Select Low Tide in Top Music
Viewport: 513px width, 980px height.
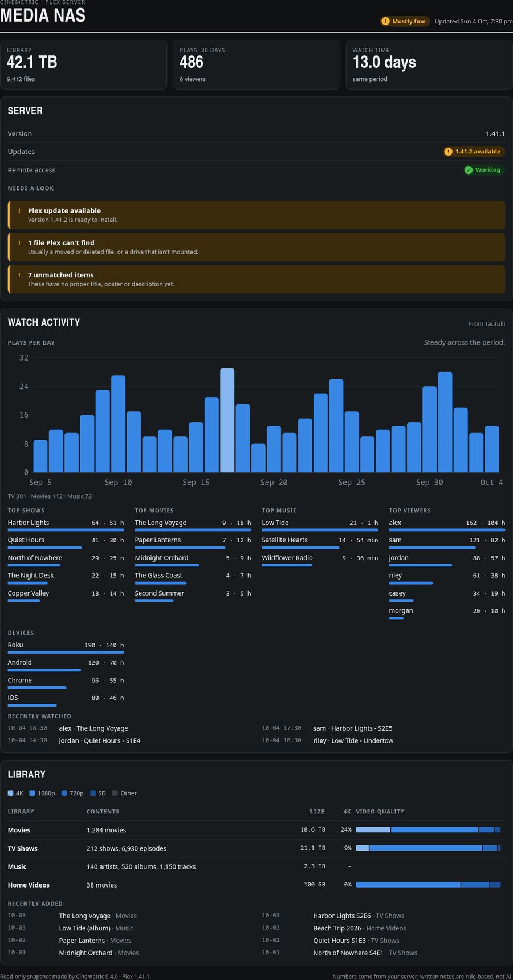pos(275,523)
